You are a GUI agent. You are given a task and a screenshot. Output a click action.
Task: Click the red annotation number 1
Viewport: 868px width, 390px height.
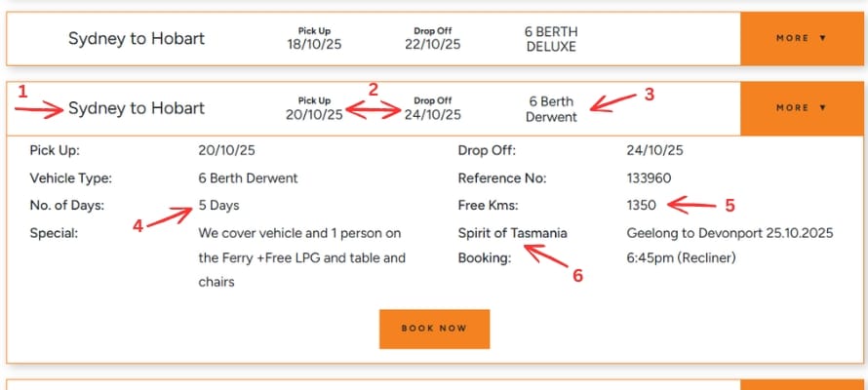(x=22, y=91)
